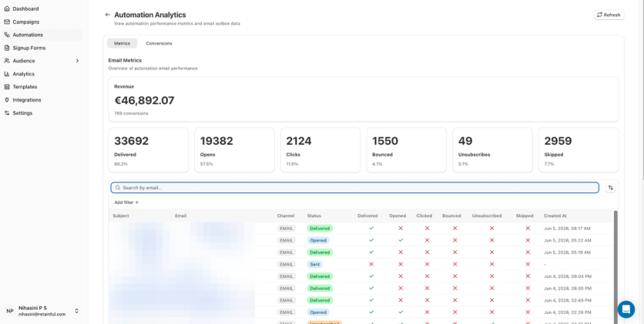Open the chat support bubble
This screenshot has height=324, width=644.
(626, 309)
